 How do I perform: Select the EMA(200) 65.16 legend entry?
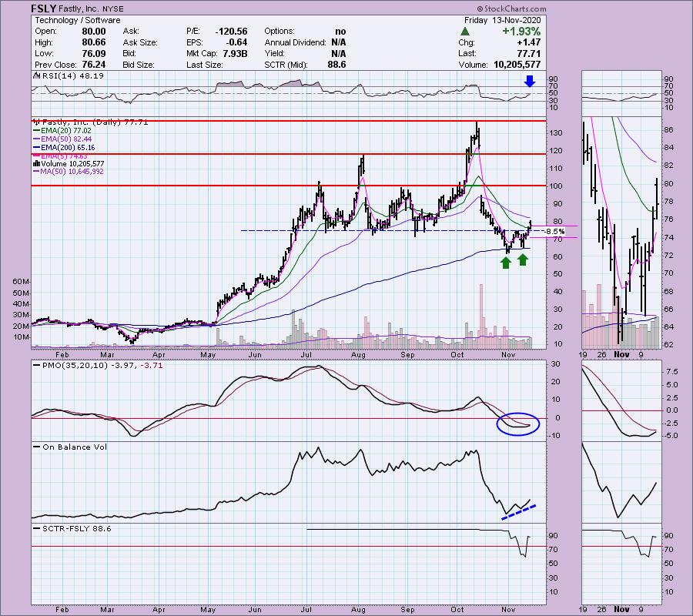click(65, 147)
